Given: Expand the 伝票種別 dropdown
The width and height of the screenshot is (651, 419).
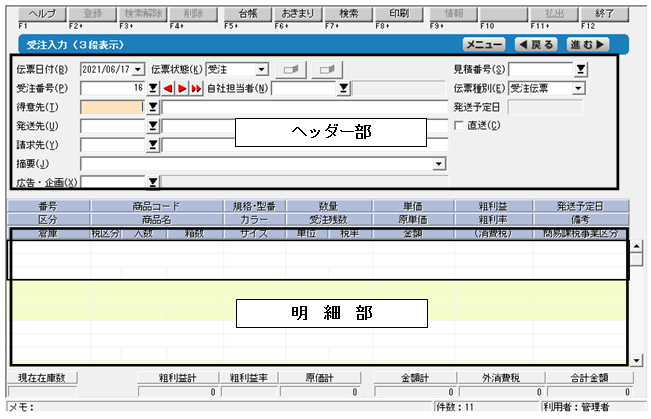Looking at the screenshot, I should (578, 88).
